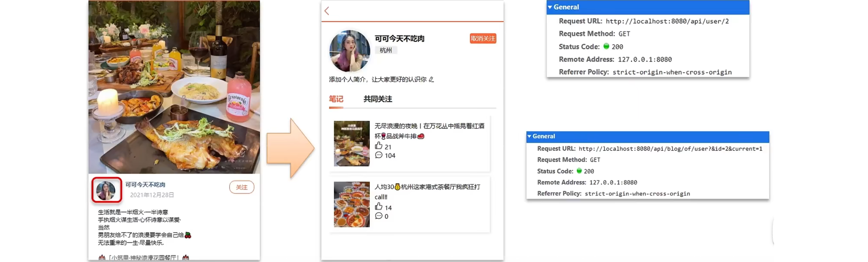Image resolution: width=868 pixels, height=262 pixels.
Task: Open the large food photo in blog post
Action: pos(174,87)
